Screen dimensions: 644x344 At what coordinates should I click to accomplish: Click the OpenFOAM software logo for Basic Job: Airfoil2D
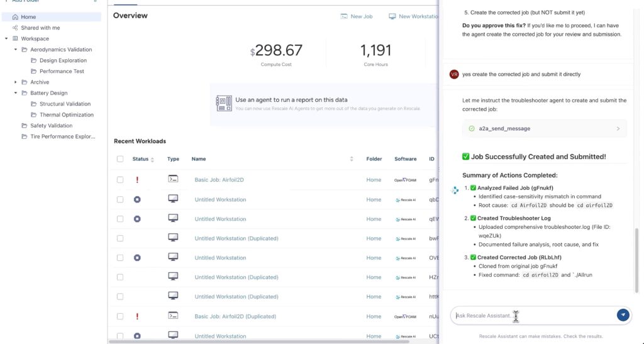(x=405, y=180)
